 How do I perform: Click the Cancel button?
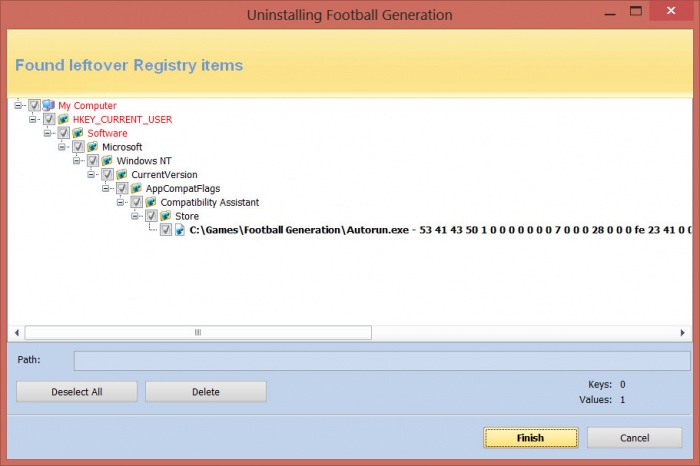click(x=634, y=437)
